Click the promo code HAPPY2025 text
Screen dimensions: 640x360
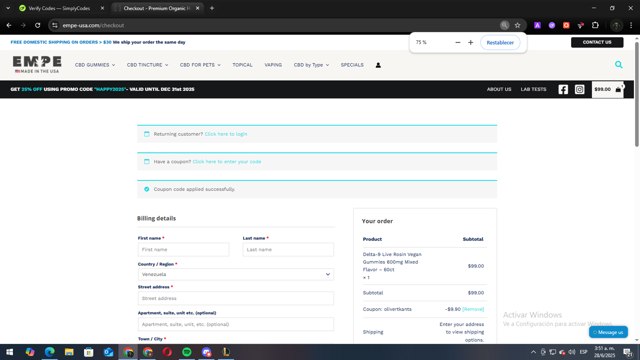pos(110,89)
